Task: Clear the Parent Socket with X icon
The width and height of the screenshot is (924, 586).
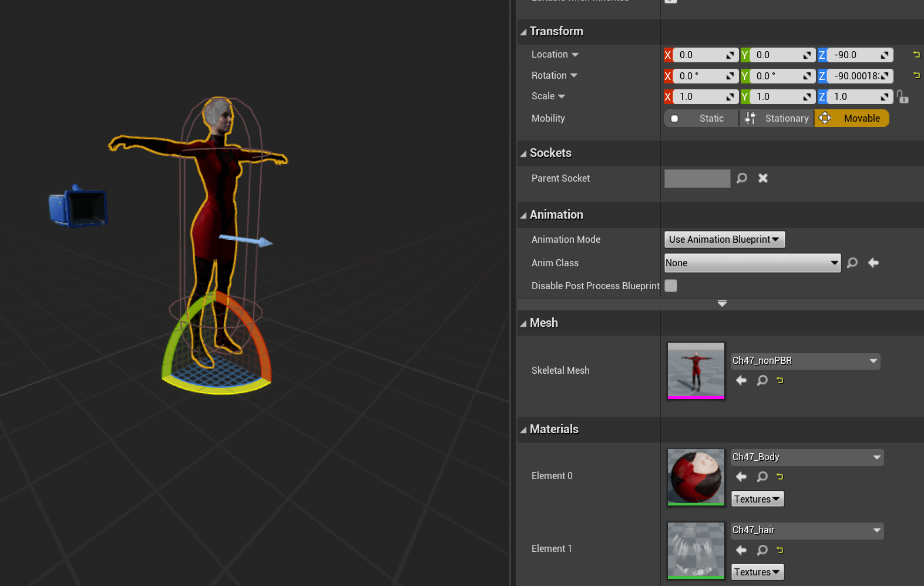Action: (763, 178)
